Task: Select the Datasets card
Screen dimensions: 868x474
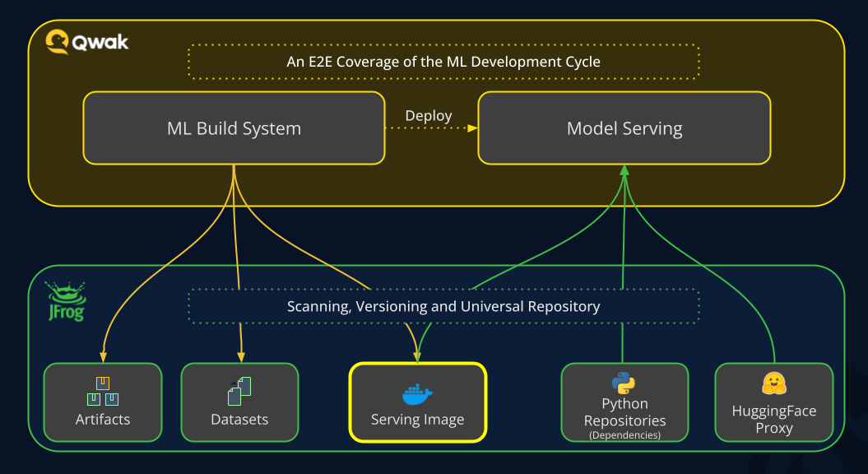Action: pos(239,402)
